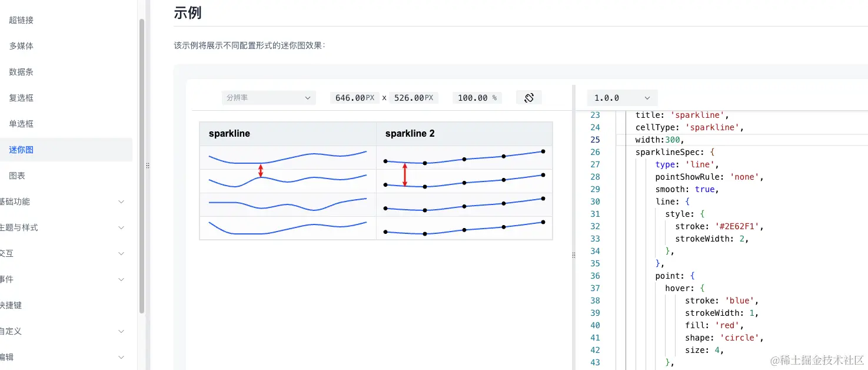Click the last row sparkline 2 cell
The image size is (868, 370).
click(x=464, y=228)
